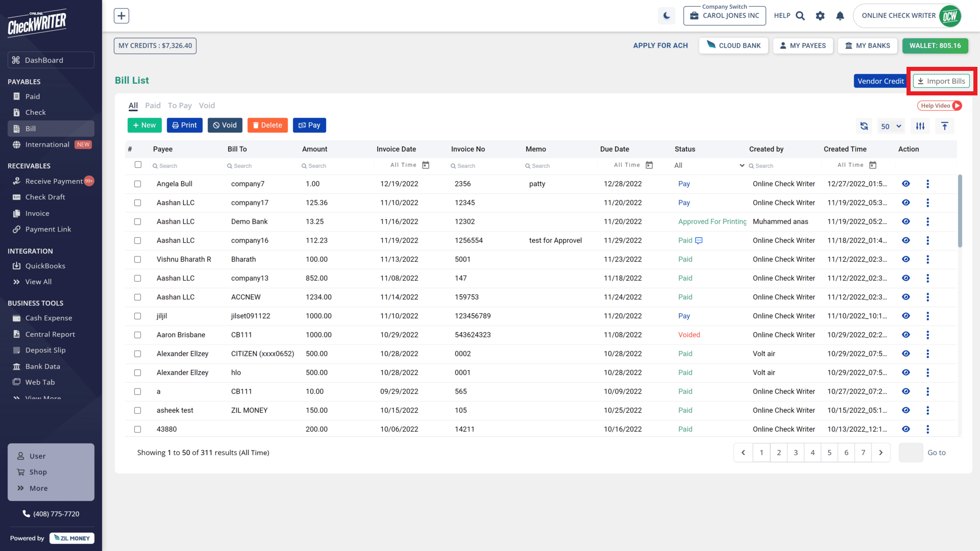Open the 50 rows-per-page dropdown
The width and height of the screenshot is (980, 551).
[891, 126]
